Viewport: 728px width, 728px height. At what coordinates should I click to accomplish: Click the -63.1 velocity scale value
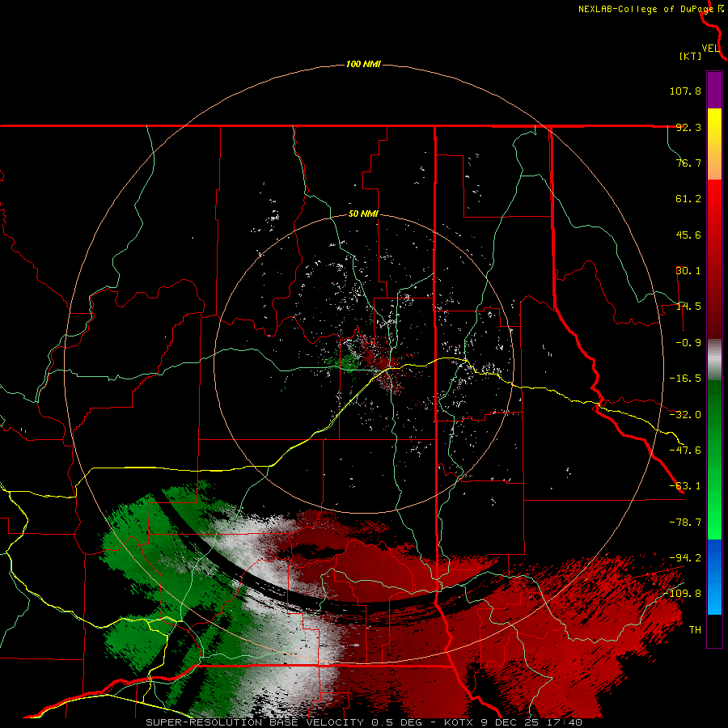click(685, 486)
